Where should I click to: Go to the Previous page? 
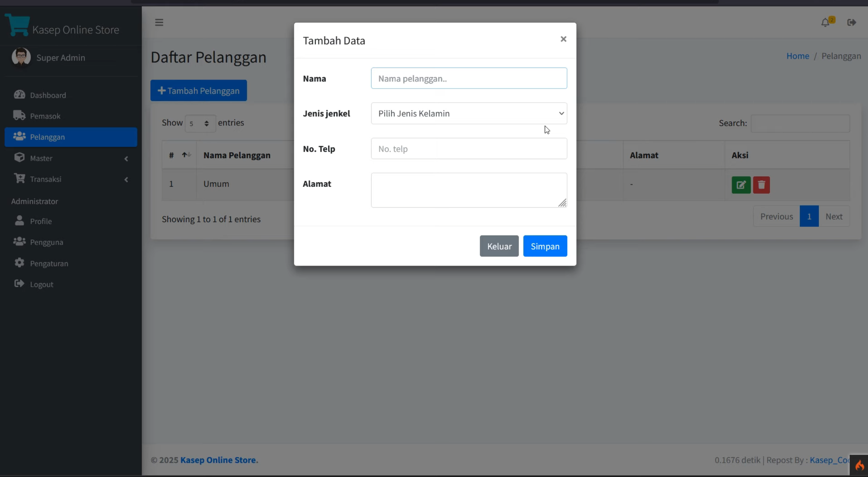point(777,216)
